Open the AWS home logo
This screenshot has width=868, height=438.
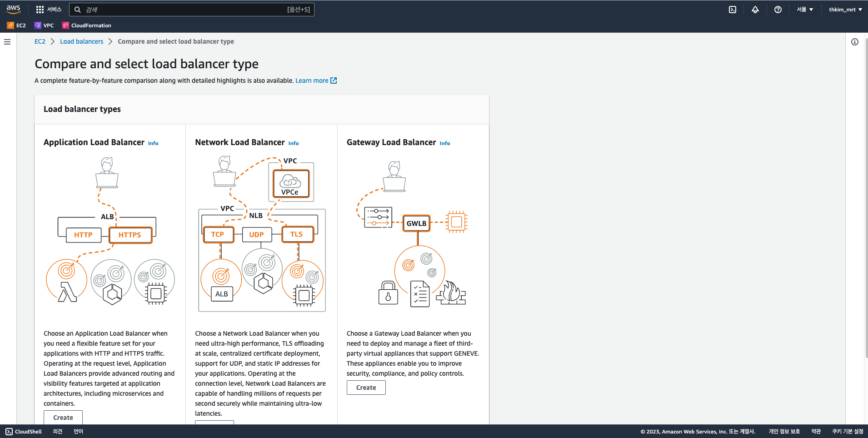point(14,9)
